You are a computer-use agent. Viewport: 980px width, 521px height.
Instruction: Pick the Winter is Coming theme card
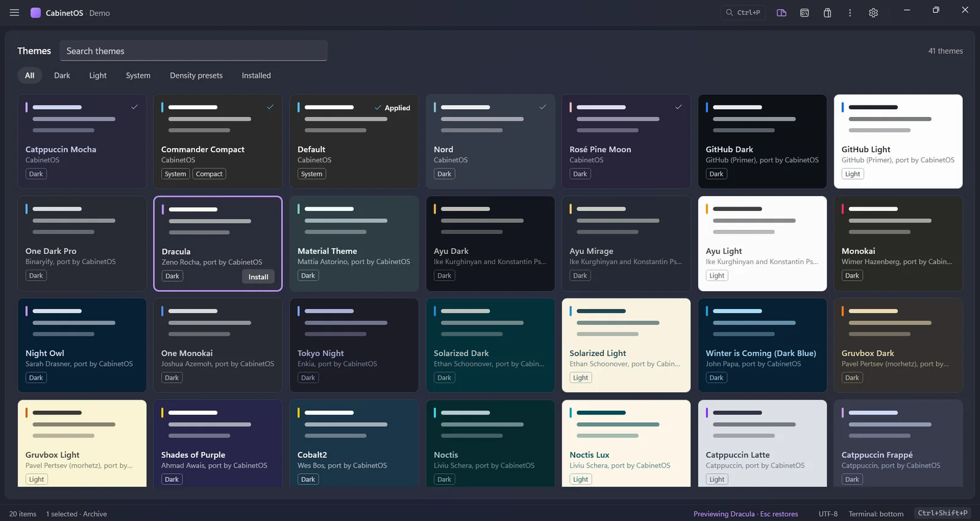763,346
